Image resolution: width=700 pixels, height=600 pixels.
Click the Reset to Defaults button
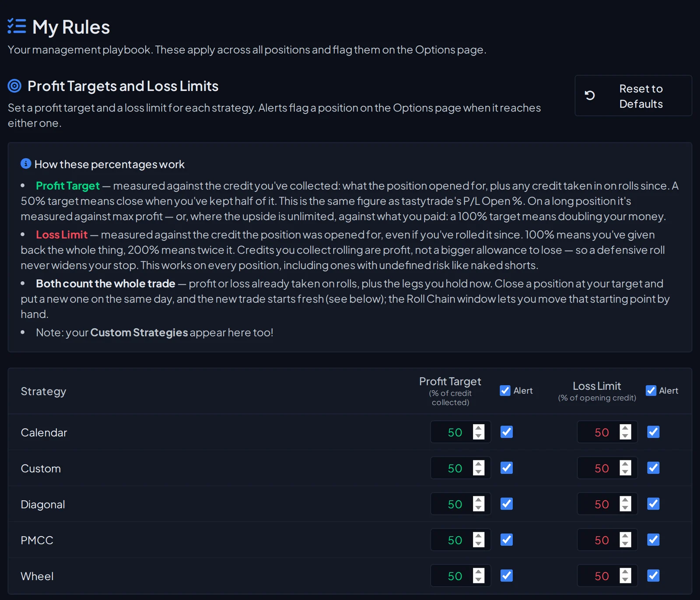click(633, 96)
